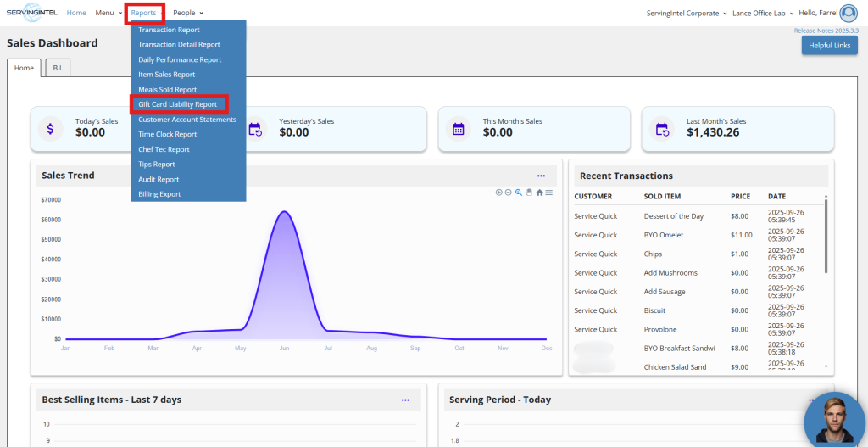
Task: Click zoom in icon on Sales Trend chart
Action: pos(498,193)
